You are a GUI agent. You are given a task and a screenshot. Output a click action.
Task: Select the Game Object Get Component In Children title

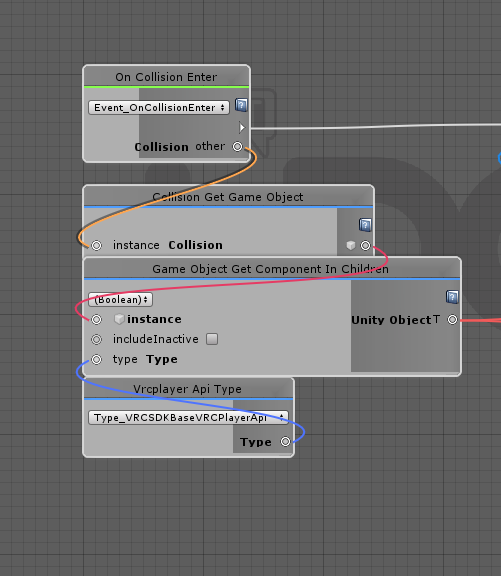[x=270, y=269]
